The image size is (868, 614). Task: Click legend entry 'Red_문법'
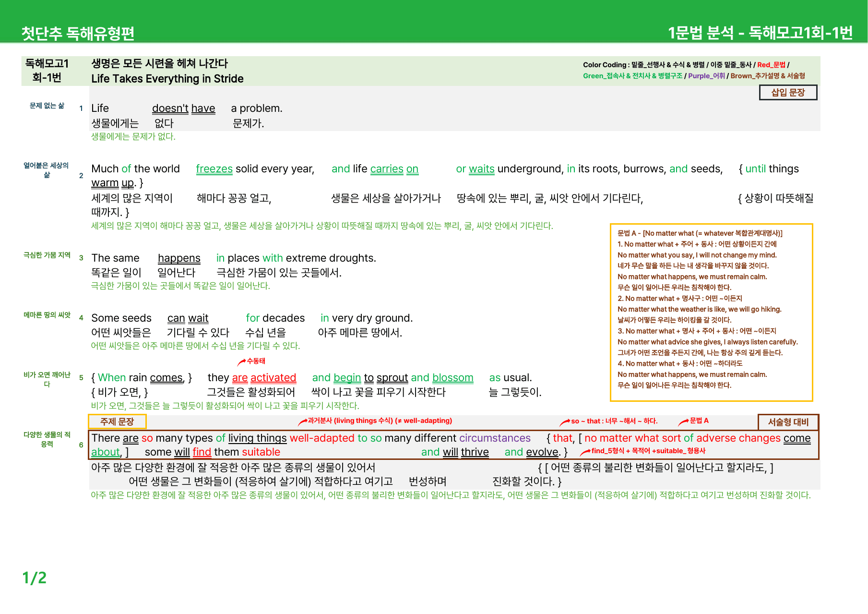(771, 65)
